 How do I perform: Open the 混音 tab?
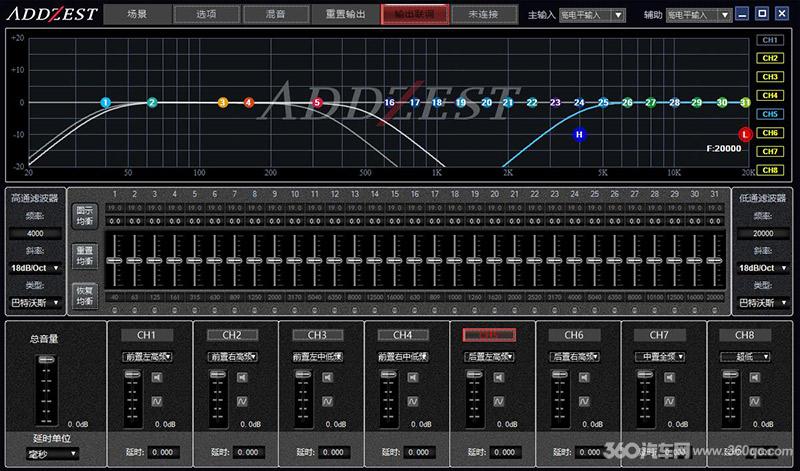(x=276, y=14)
